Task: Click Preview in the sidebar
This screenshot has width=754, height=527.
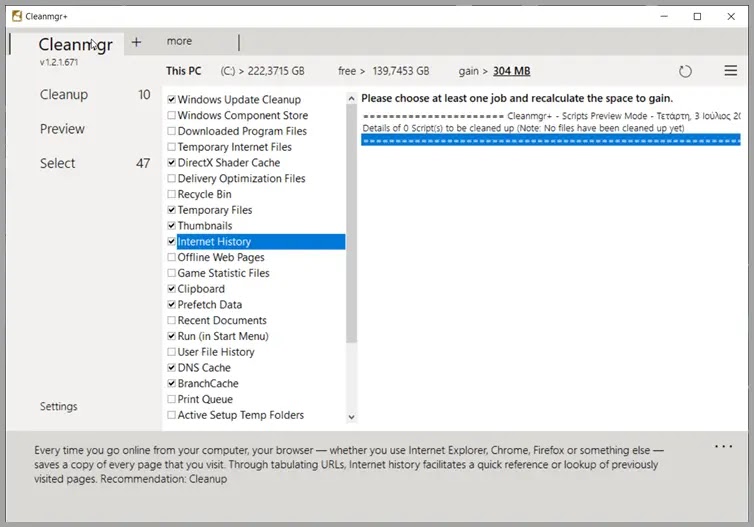Action: pos(62,129)
